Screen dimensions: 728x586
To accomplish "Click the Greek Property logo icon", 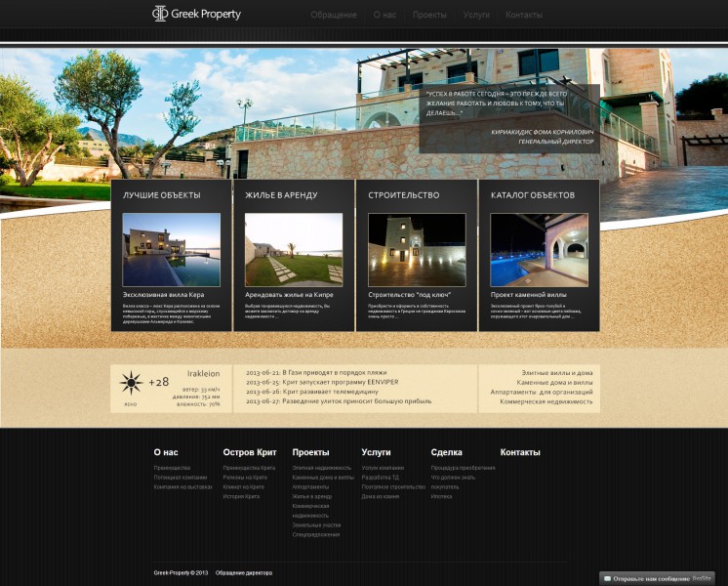I will [x=160, y=14].
